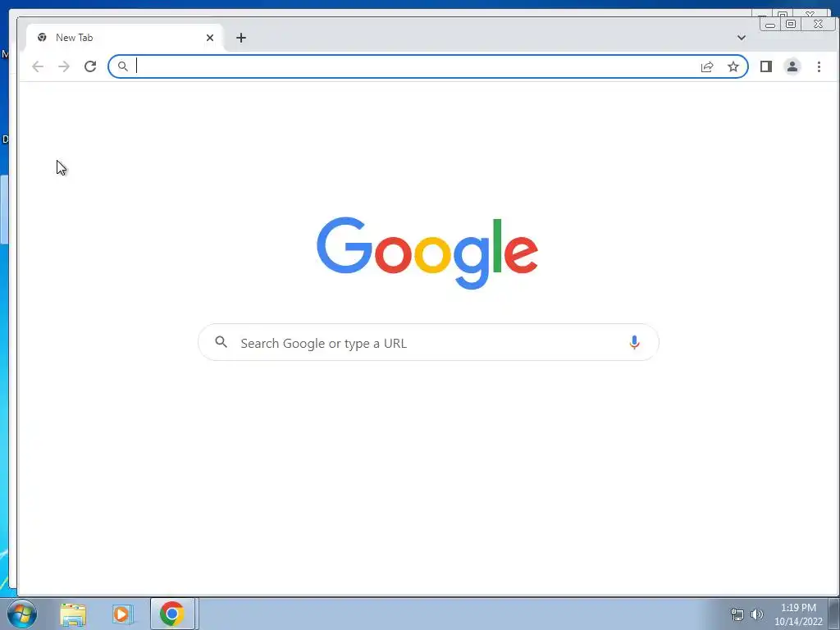Click the Forward navigation arrow
Viewport: 840px width, 630px height.
coord(64,66)
